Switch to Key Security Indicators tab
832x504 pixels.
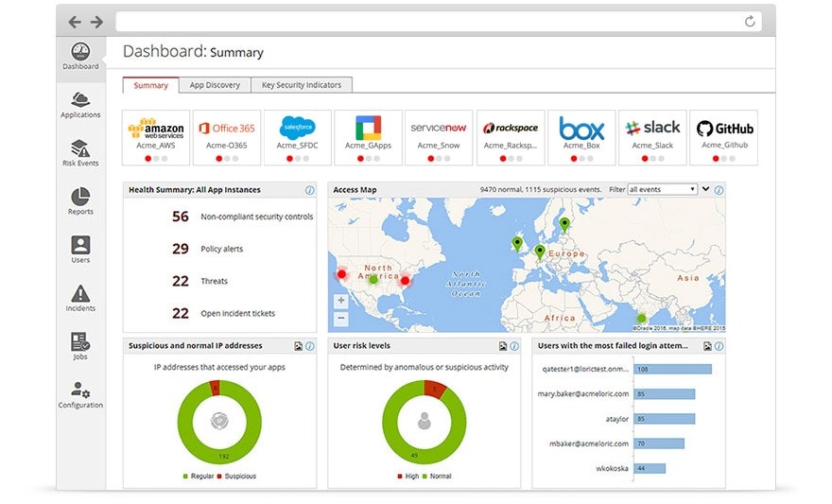302,85
